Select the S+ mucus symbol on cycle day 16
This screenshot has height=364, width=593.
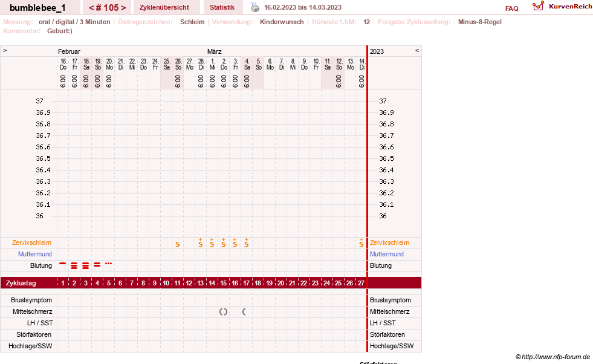235,242
